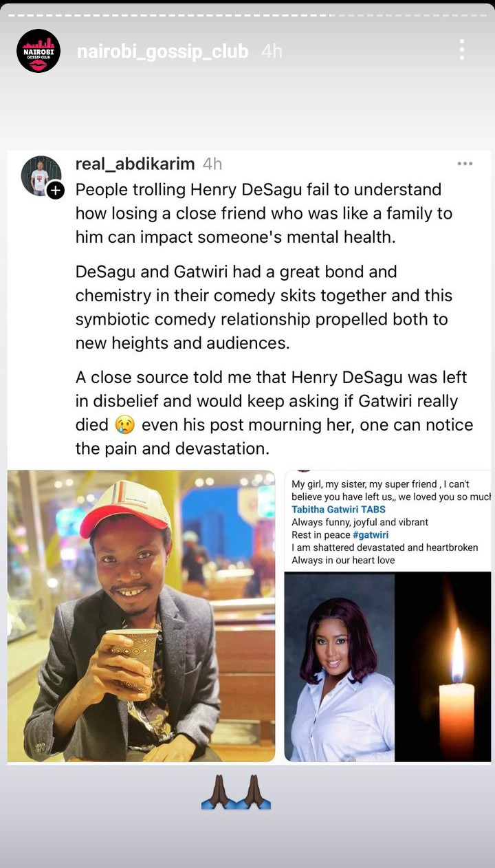Screen dimensions: 495x868
Task: Tap the tribute caption starting My girl, my sister
Action: coord(388,522)
